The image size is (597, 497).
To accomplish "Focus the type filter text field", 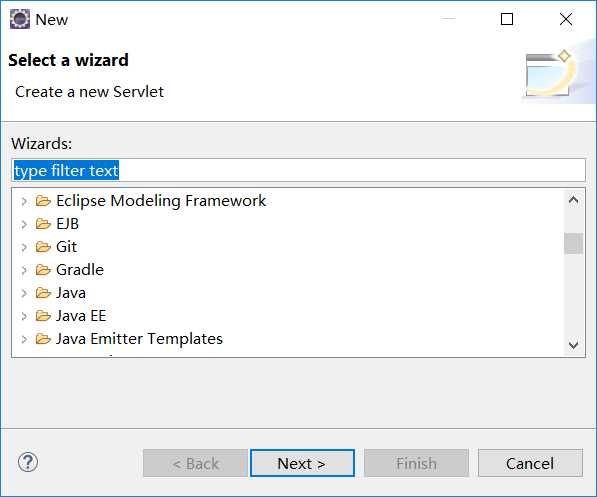I will [x=298, y=170].
